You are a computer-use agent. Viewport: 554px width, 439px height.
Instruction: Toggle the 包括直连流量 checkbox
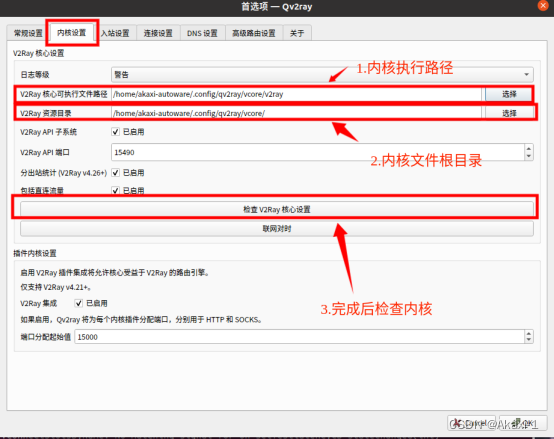pyautogui.click(x=116, y=191)
